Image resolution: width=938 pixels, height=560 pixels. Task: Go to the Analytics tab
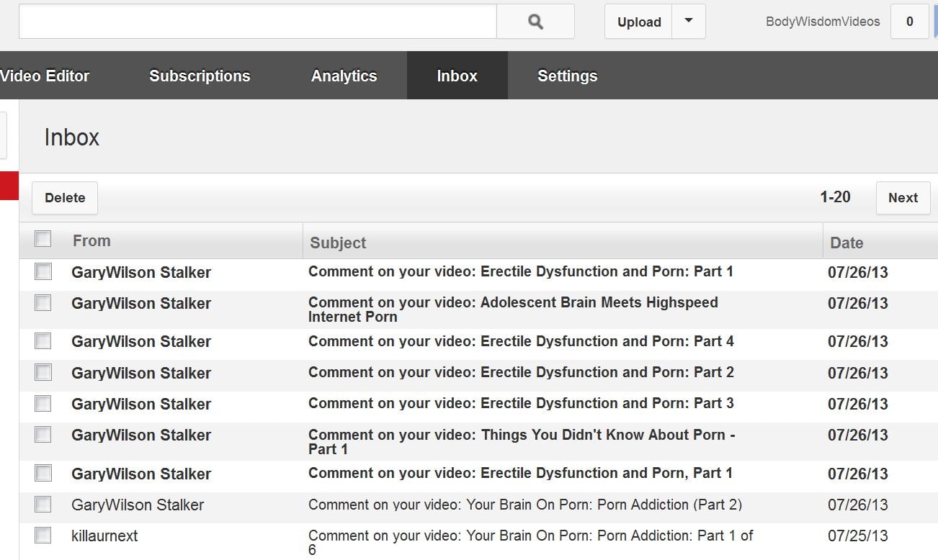coord(344,76)
